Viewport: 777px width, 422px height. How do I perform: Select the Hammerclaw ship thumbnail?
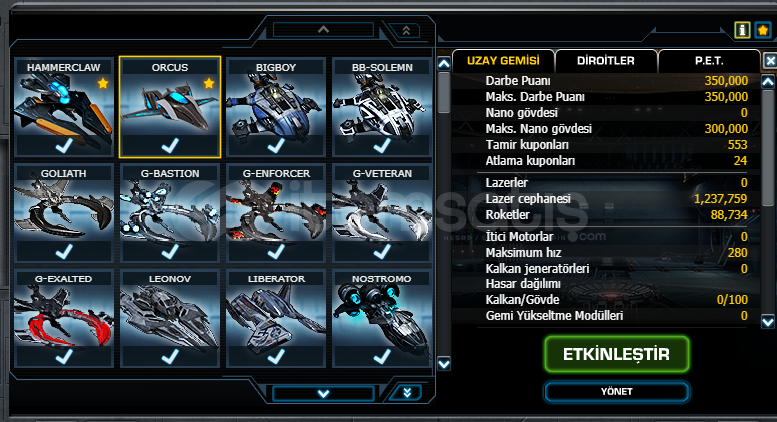(64, 107)
